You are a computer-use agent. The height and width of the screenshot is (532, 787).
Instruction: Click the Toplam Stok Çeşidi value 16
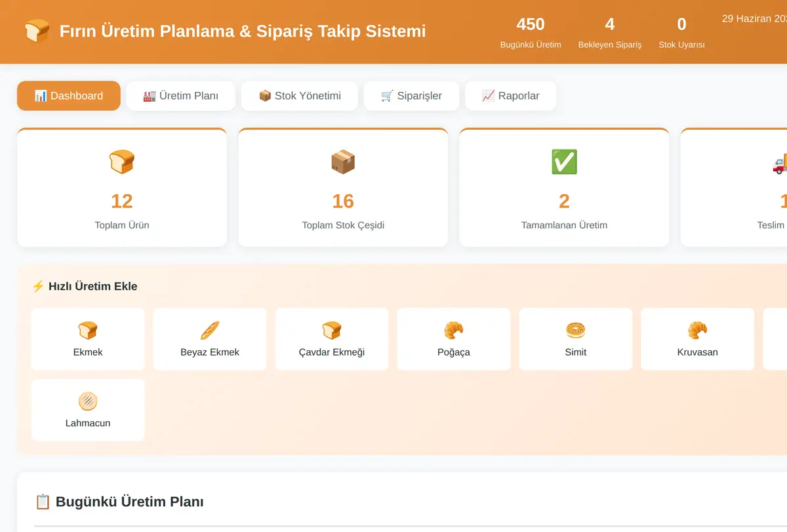343,201
